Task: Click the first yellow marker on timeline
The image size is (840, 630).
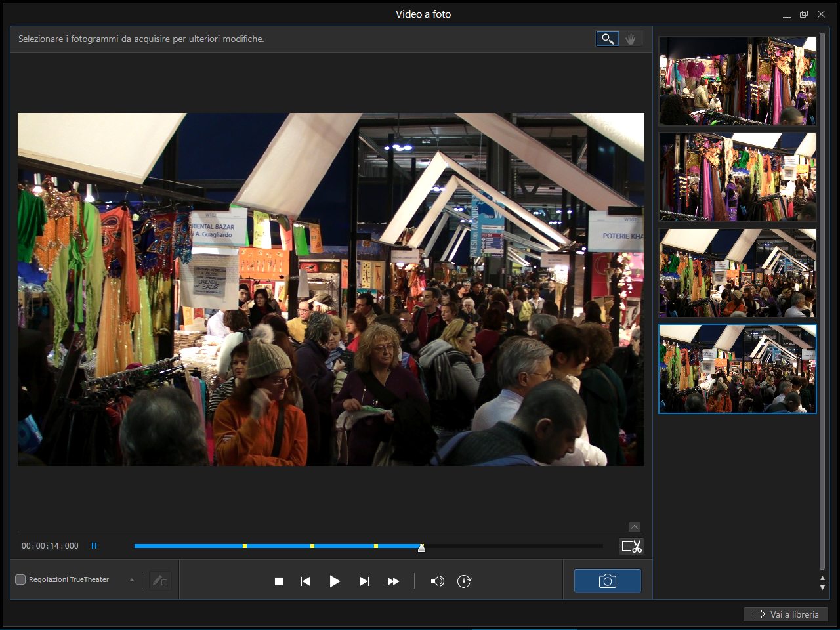Action: [245, 546]
